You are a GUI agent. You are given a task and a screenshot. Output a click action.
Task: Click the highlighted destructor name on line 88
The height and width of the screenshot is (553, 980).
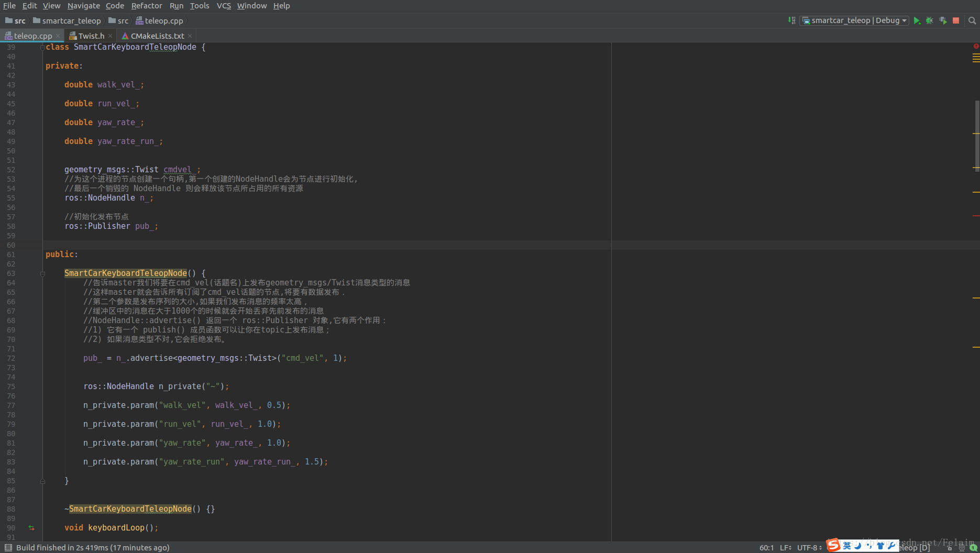pyautogui.click(x=130, y=509)
